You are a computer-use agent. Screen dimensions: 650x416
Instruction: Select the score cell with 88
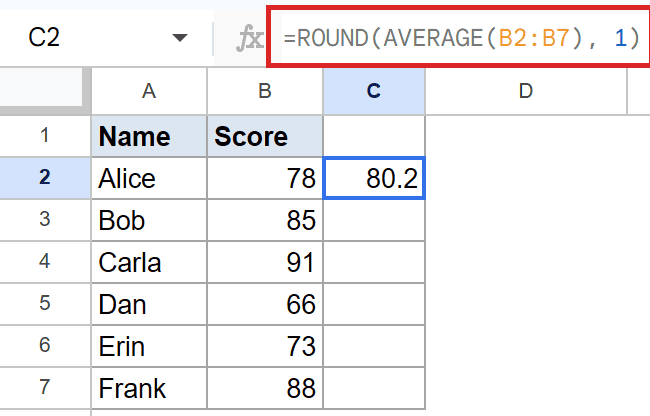tap(265, 387)
